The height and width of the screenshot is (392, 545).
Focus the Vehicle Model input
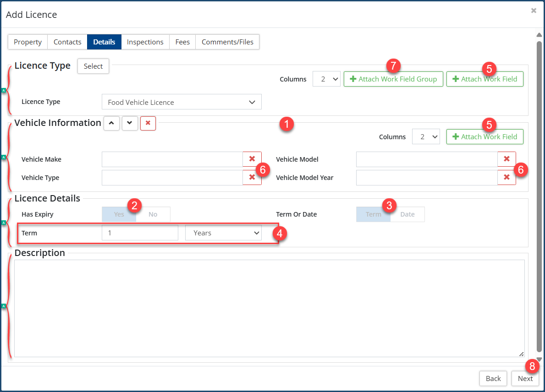tap(427, 159)
